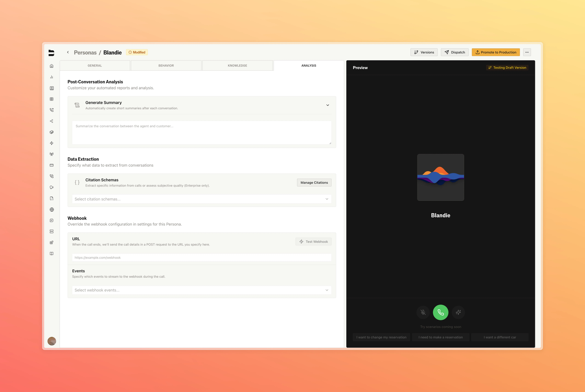Screen dimensions: 585x392
Task: Click the 'Citation Schemas' title
Action: [102, 180]
